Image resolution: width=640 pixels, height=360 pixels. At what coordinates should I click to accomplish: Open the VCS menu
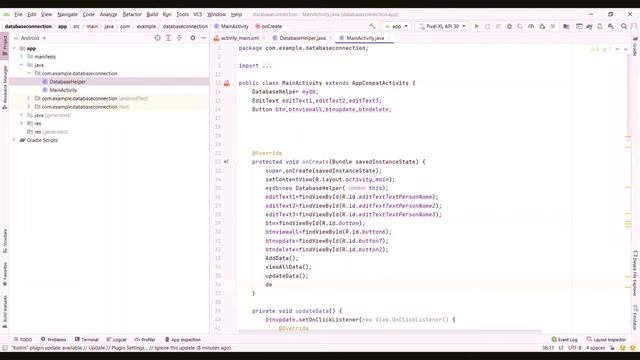pos(198,14)
